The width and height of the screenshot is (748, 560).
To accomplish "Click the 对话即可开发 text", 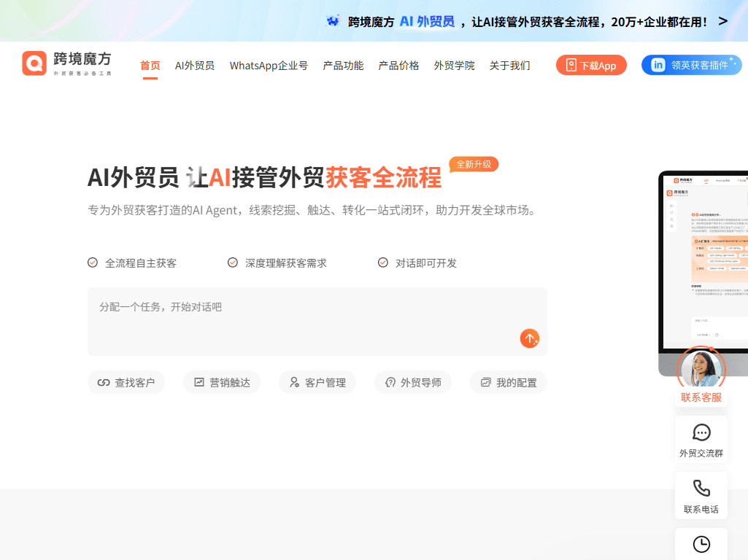I will [x=426, y=263].
